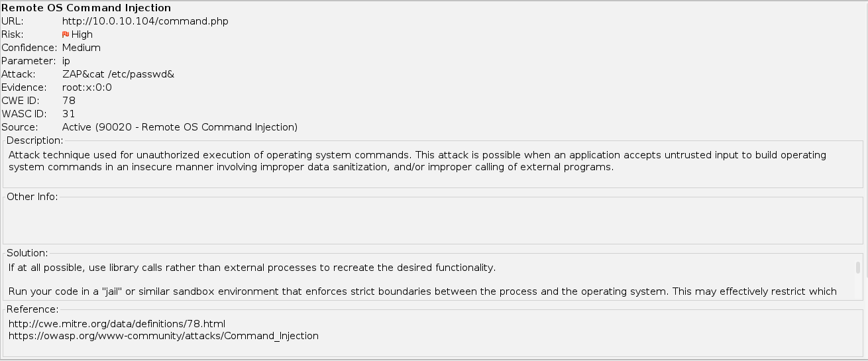Click inside the Solution text area
The image size is (868, 361).
(424, 280)
